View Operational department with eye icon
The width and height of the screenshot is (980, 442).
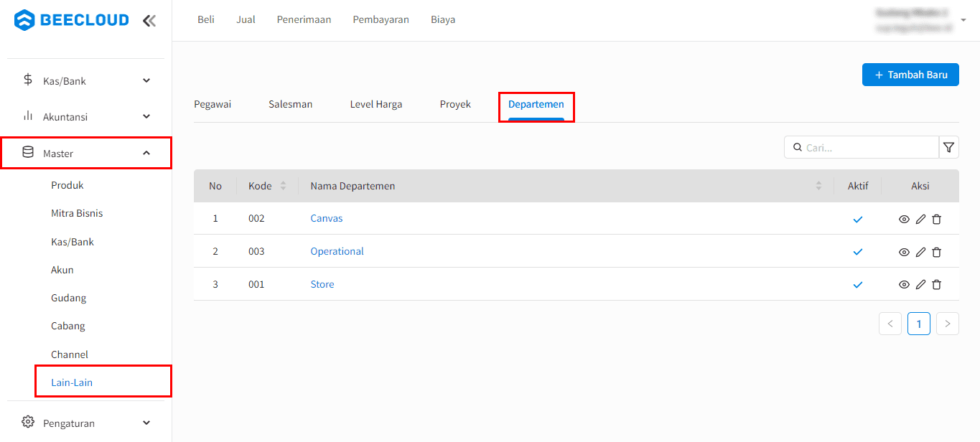click(904, 252)
